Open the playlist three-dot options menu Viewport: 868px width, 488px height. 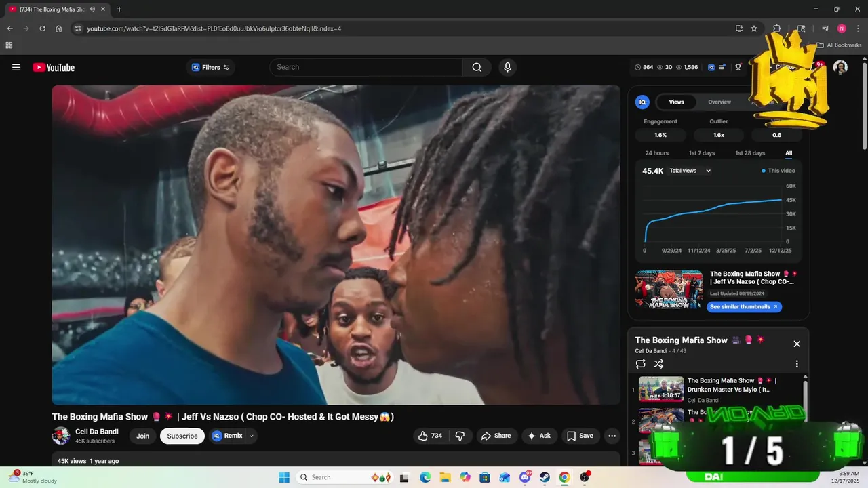[797, 364]
